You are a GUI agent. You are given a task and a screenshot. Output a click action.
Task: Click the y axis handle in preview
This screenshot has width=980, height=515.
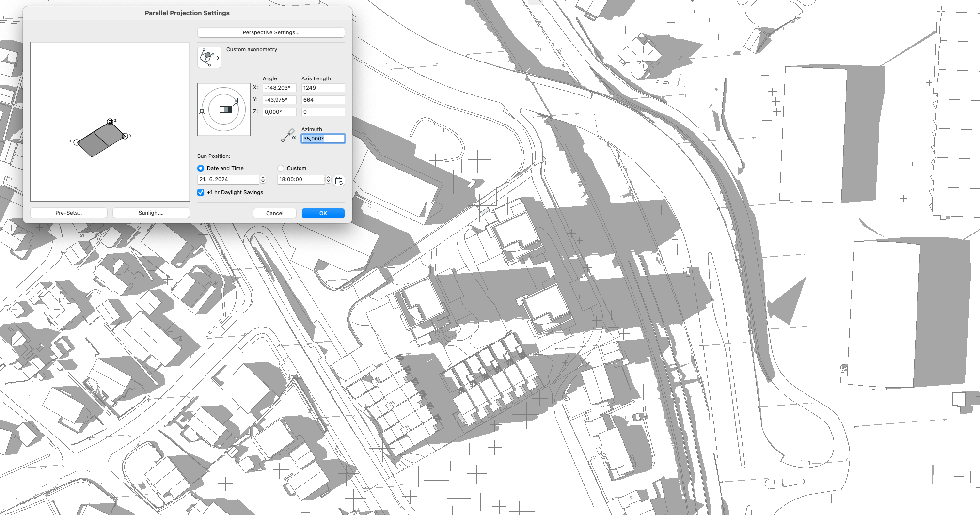pos(125,136)
